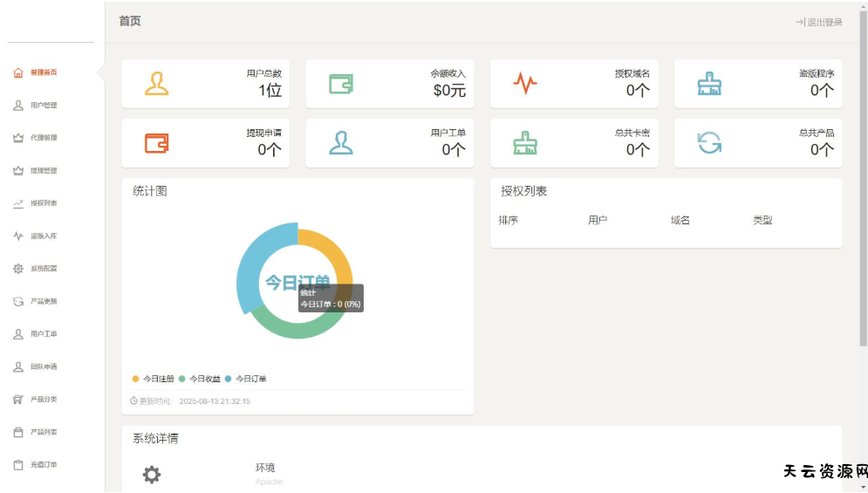This screenshot has width=868, height=493.
Task: Click the blue brush icon for 盗版程序
Action: pyautogui.click(x=709, y=84)
